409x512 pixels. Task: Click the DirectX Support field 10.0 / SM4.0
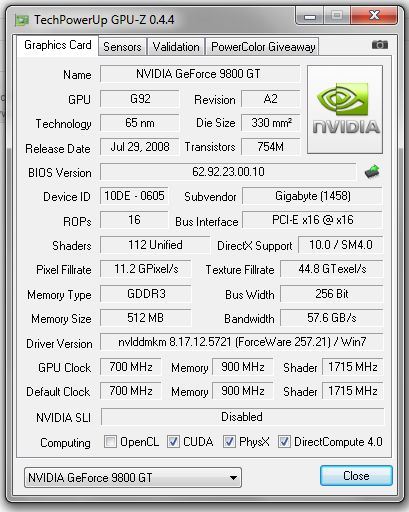[341, 245]
